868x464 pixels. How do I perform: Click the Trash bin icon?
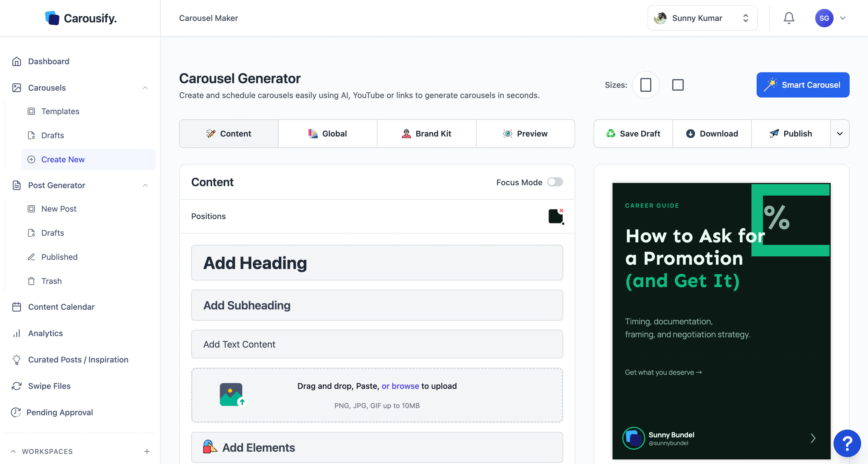coord(31,281)
